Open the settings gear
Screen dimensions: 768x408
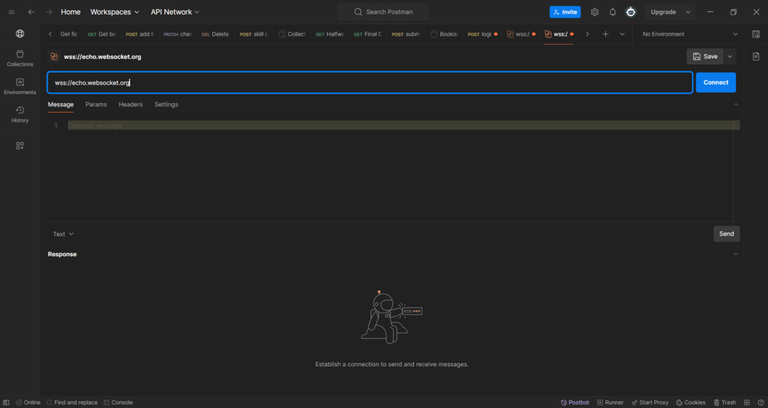595,12
